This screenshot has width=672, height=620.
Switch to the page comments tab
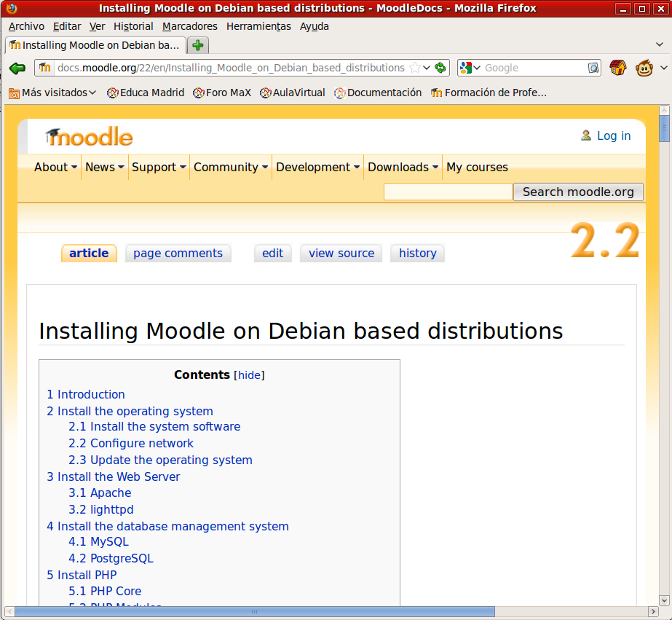pos(178,254)
